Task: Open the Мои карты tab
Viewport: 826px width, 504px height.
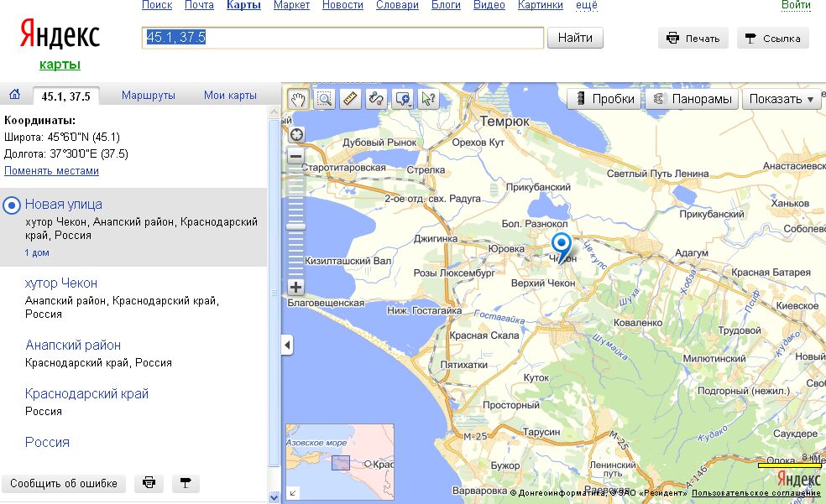Action: pos(230,96)
